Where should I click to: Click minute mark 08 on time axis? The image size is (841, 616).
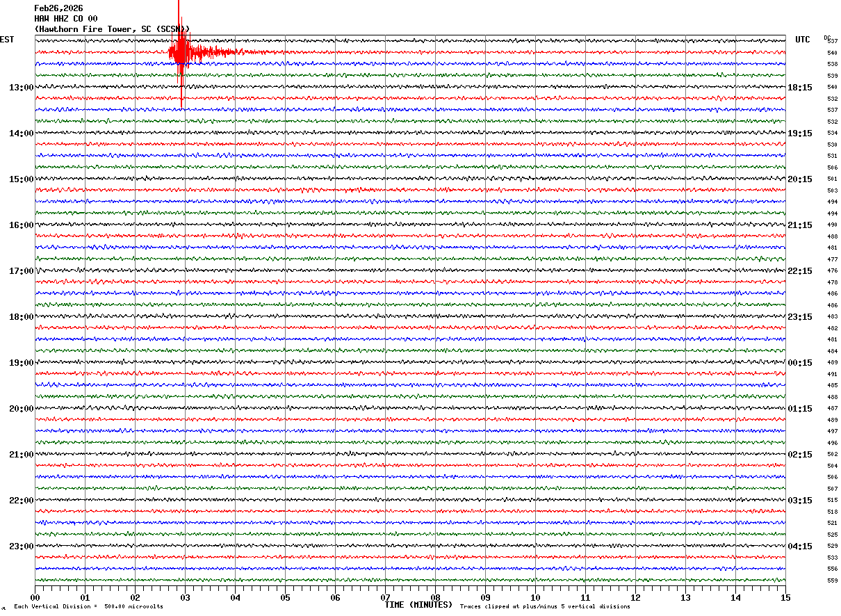pos(436,597)
